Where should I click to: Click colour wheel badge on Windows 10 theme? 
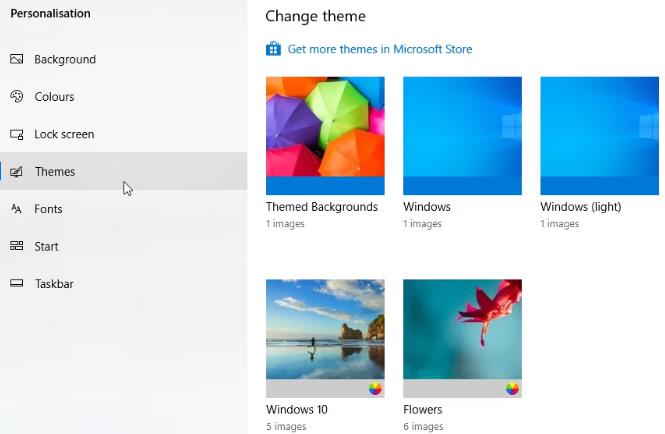pos(375,388)
